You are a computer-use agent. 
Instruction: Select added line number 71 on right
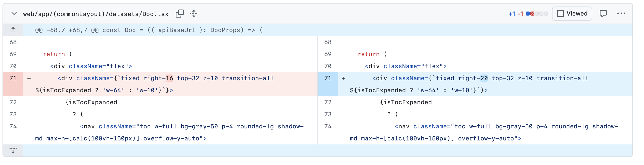pos(328,78)
